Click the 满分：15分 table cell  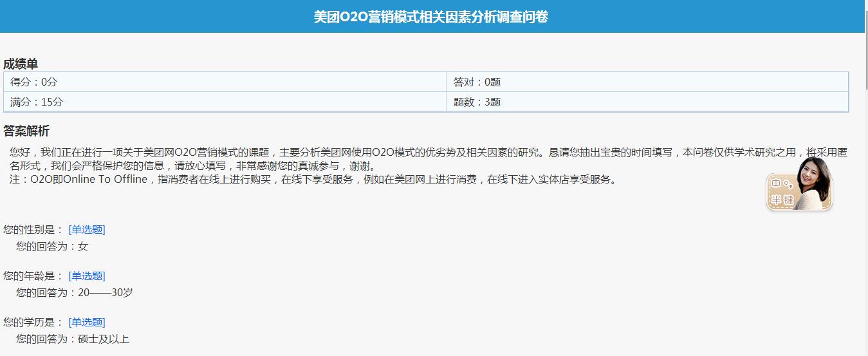pyautogui.click(x=225, y=102)
